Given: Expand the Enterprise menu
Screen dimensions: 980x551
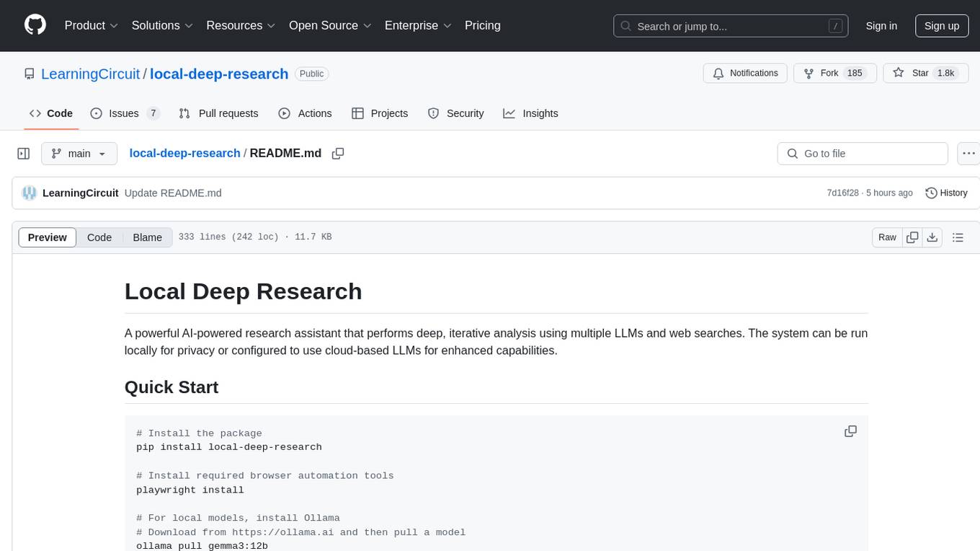Looking at the screenshot, I should tap(418, 25).
